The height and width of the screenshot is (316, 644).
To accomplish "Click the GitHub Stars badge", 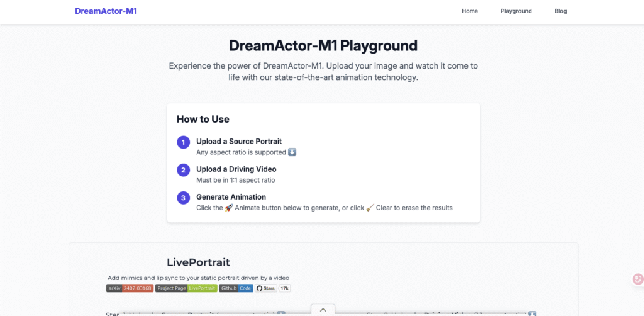I will [266, 288].
